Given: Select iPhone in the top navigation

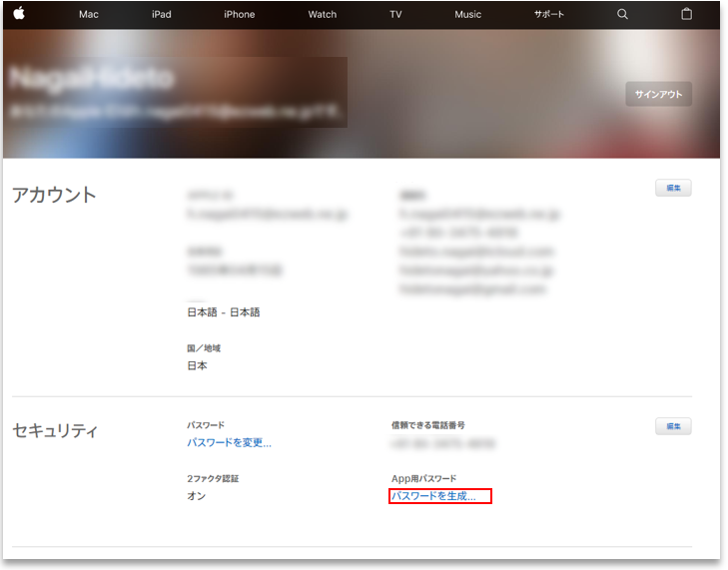Looking at the screenshot, I should pos(239,15).
